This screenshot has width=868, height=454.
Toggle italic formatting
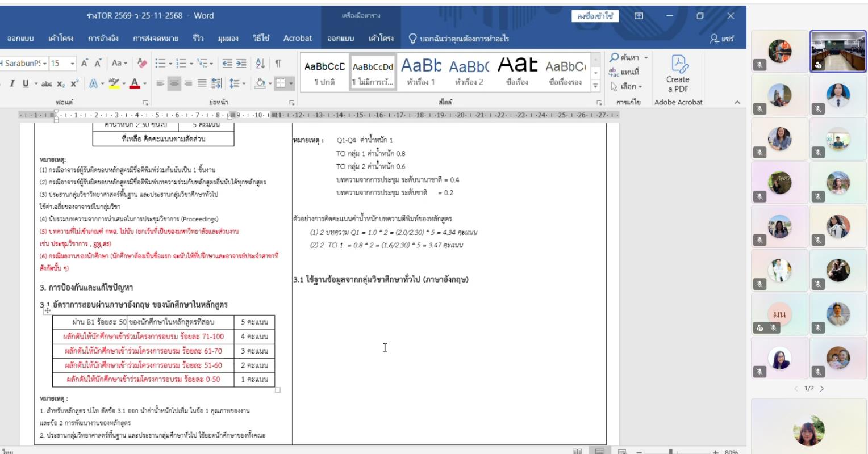[12, 83]
